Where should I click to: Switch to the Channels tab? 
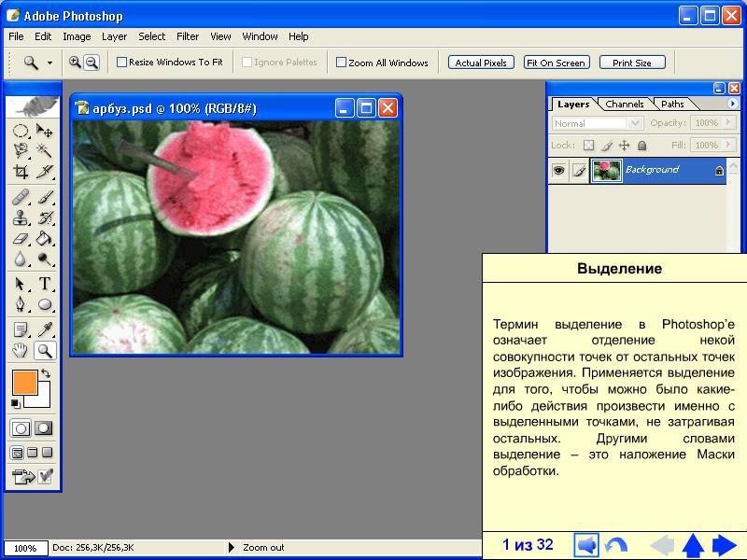tap(624, 105)
